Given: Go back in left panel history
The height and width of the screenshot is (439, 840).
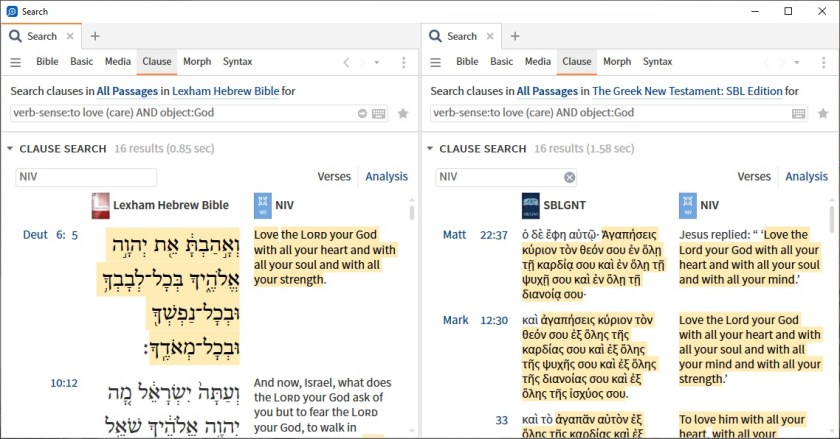Looking at the screenshot, I should [x=346, y=63].
